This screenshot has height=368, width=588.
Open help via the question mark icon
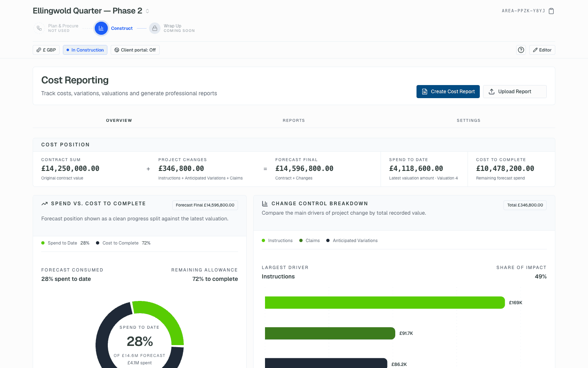(x=521, y=50)
